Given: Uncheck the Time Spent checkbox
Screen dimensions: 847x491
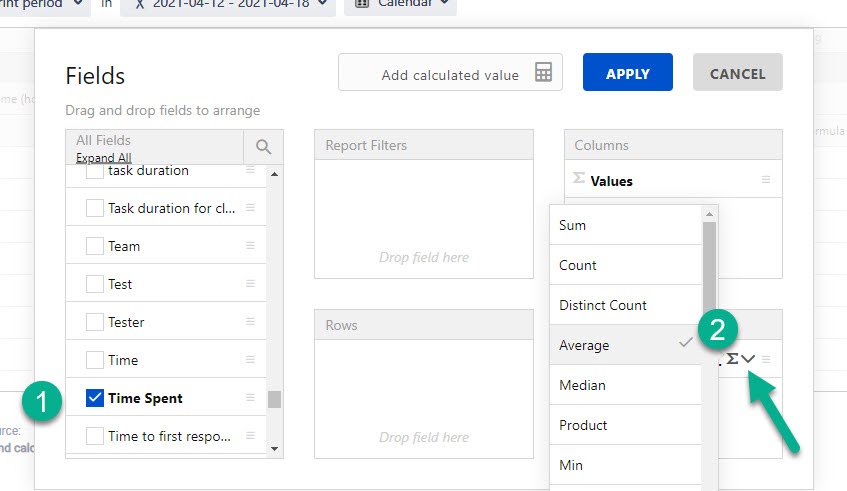Looking at the screenshot, I should coord(95,398).
